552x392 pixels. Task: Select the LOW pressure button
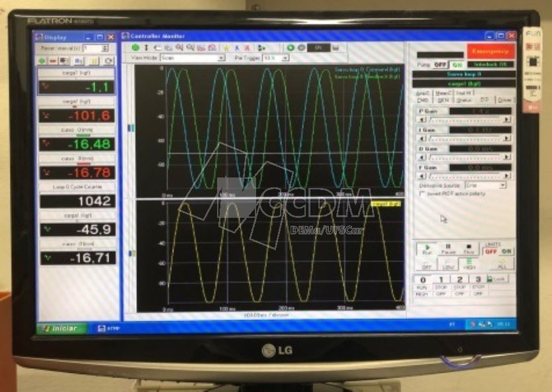tap(448, 264)
